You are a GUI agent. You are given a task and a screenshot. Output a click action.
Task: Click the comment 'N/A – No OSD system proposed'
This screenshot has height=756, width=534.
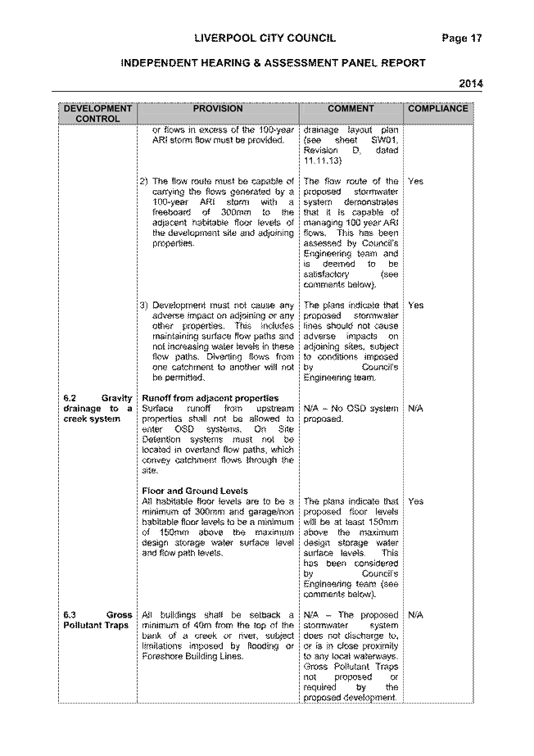(x=351, y=414)
